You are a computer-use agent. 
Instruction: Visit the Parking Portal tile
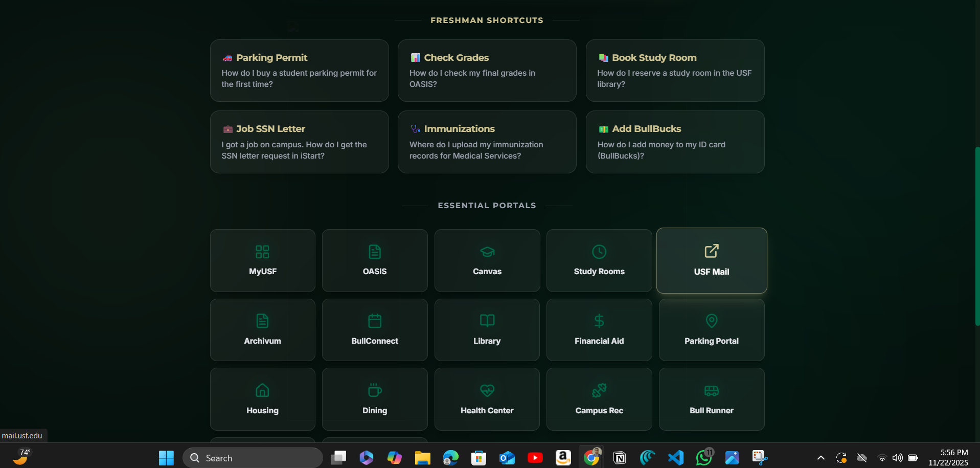coord(712,330)
